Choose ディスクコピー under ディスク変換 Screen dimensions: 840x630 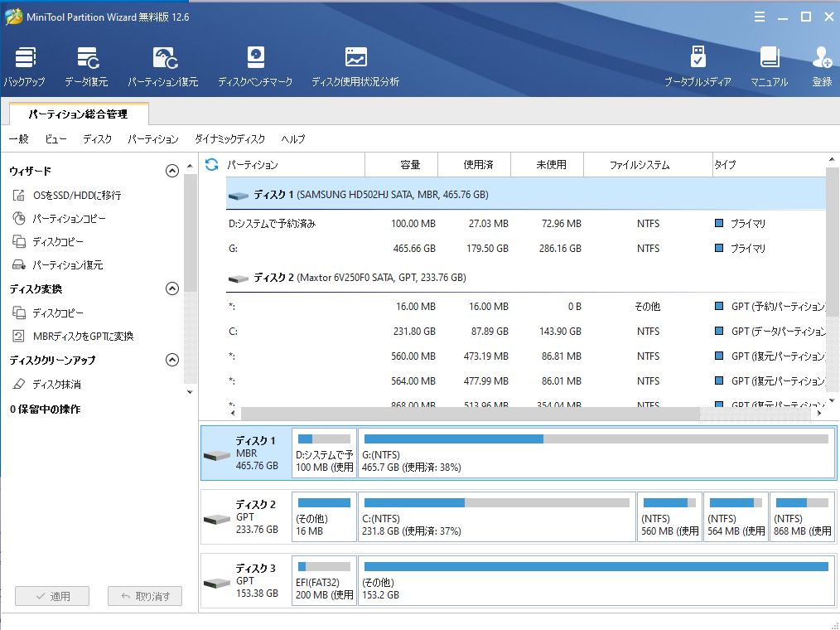tap(48, 313)
